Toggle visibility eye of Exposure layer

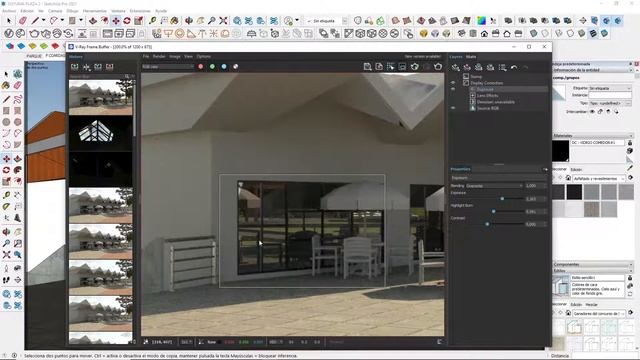coord(453,89)
